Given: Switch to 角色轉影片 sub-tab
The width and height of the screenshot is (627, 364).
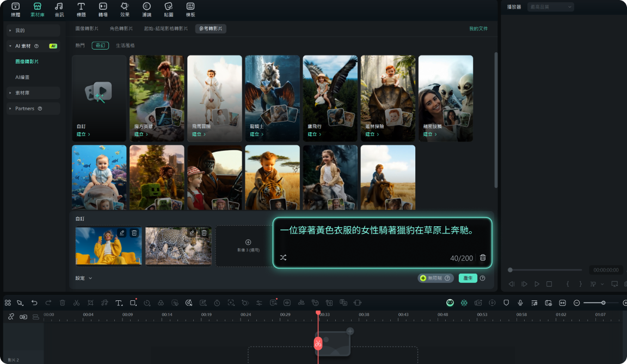Looking at the screenshot, I should click(121, 29).
